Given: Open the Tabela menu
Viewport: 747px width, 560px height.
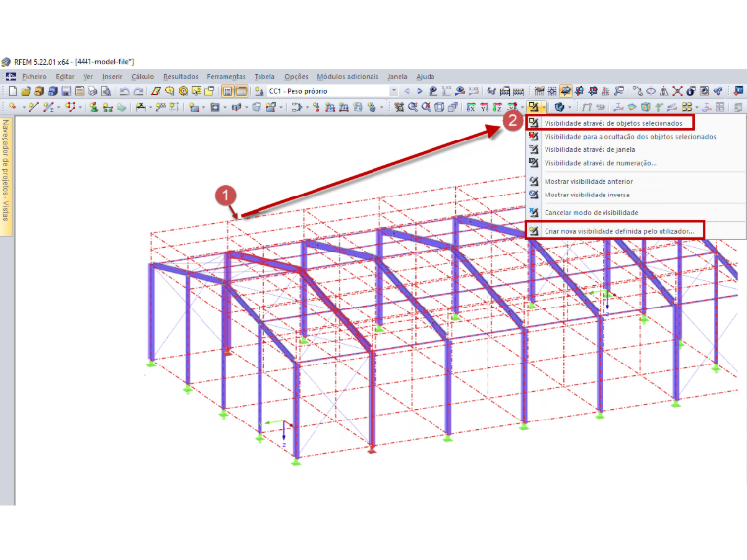Looking at the screenshot, I should pos(264,77).
